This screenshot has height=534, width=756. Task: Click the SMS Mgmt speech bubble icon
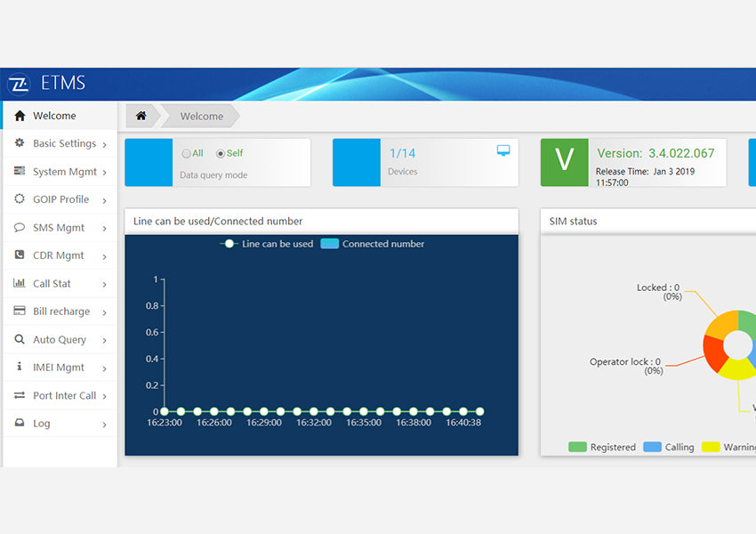coord(20,227)
